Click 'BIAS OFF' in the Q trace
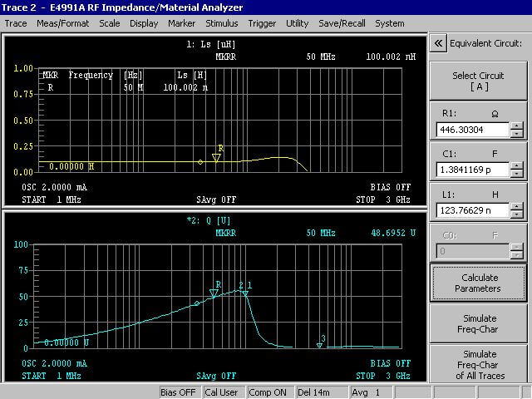Viewport: 532px width, 399px height. [x=391, y=364]
